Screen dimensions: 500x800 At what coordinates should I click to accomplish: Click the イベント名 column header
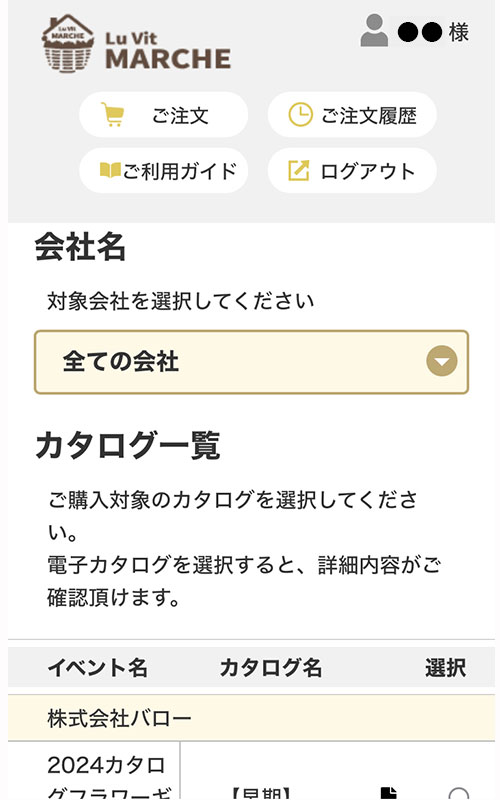97,667
